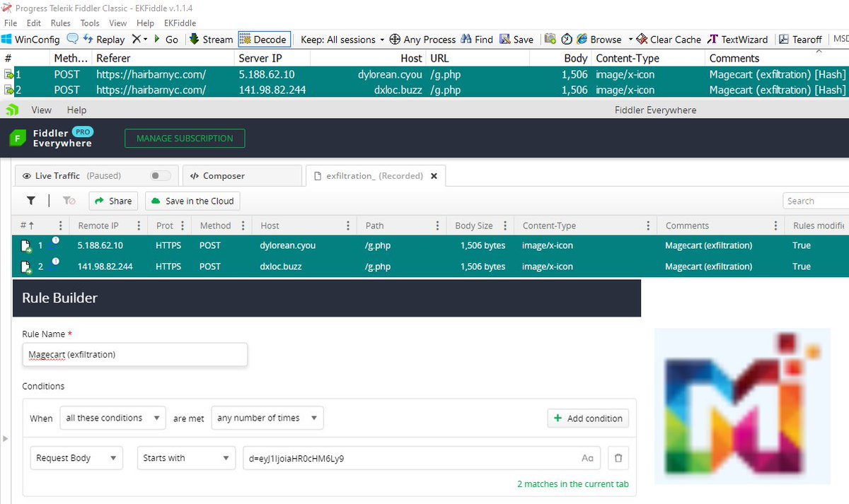Screen dimensions: 849x504
Task: Open the Tools menu
Action: click(90, 23)
